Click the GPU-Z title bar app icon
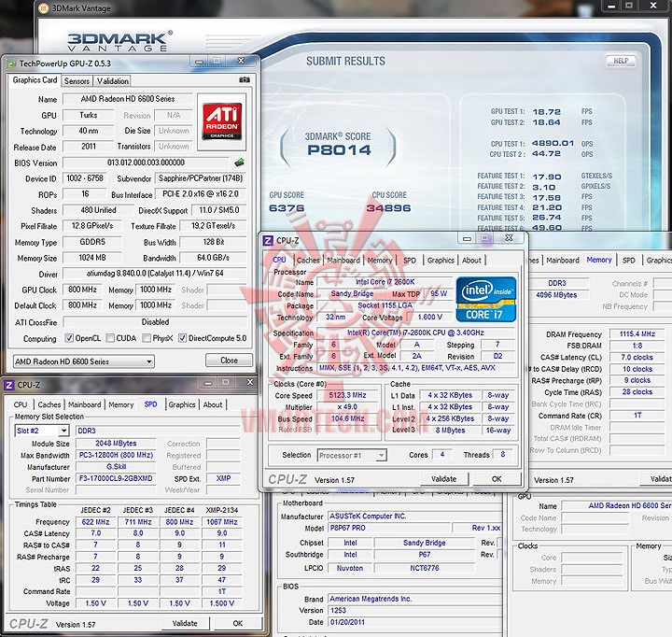Viewport: 672px width, 637px height. click(11, 64)
